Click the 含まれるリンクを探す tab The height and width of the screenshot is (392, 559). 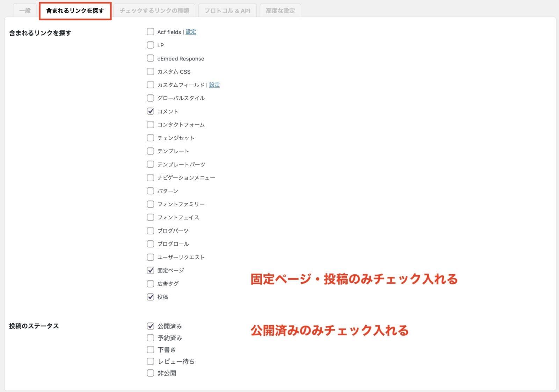tap(75, 10)
